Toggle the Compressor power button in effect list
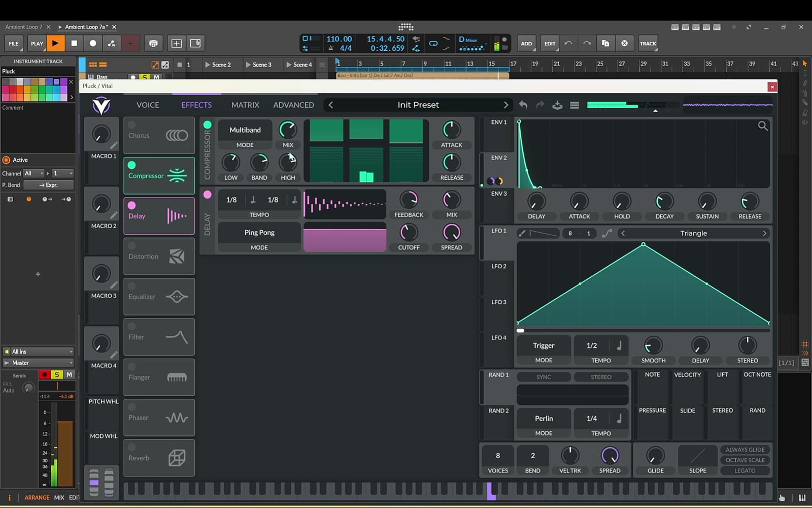The height and width of the screenshot is (508, 812). (x=132, y=165)
